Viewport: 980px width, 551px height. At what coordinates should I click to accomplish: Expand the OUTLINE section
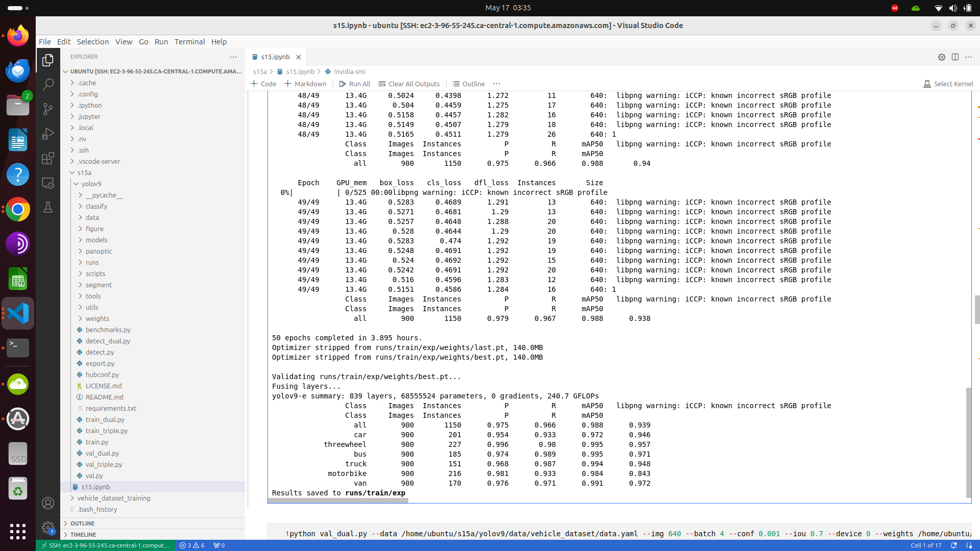[82, 523]
